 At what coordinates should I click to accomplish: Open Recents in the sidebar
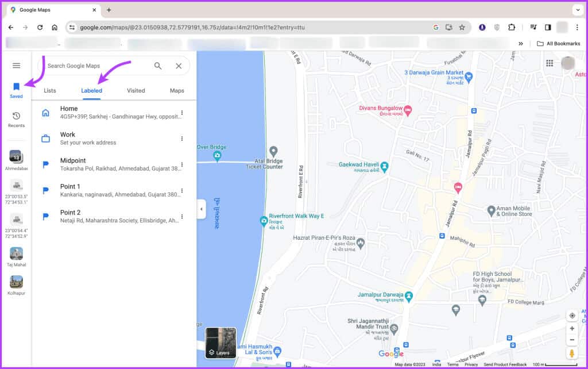click(16, 120)
